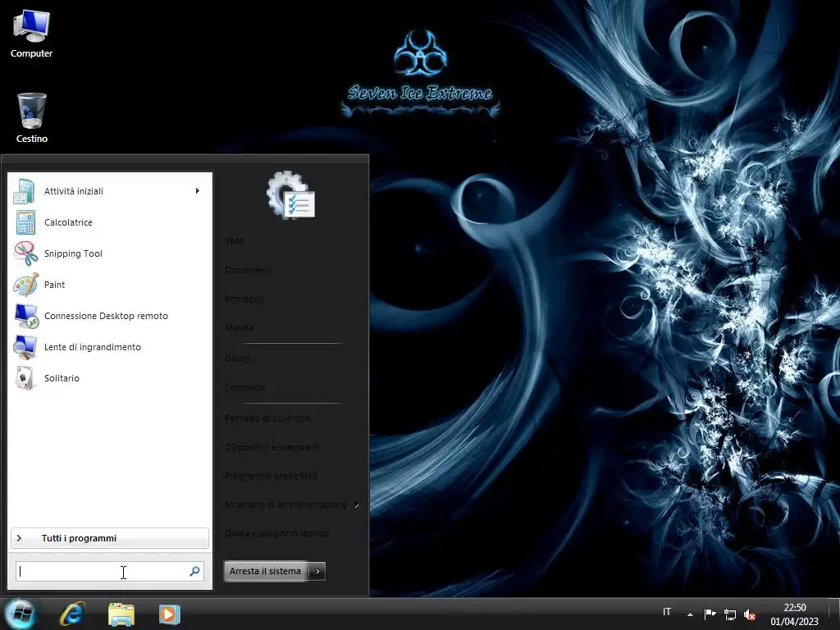Click the Attività iniziali icon
The height and width of the screenshot is (630, 840).
(24, 191)
